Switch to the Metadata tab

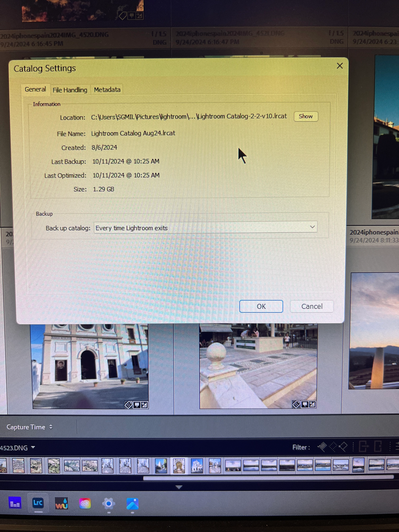click(x=107, y=90)
